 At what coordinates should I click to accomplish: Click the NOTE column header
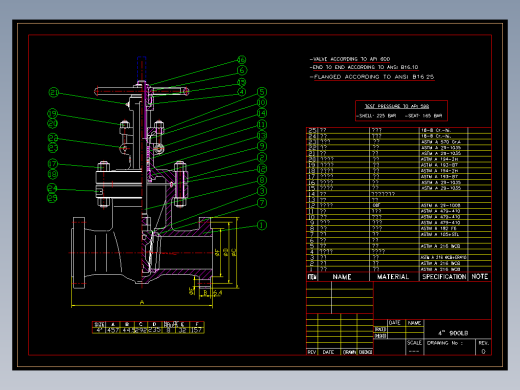click(480, 276)
